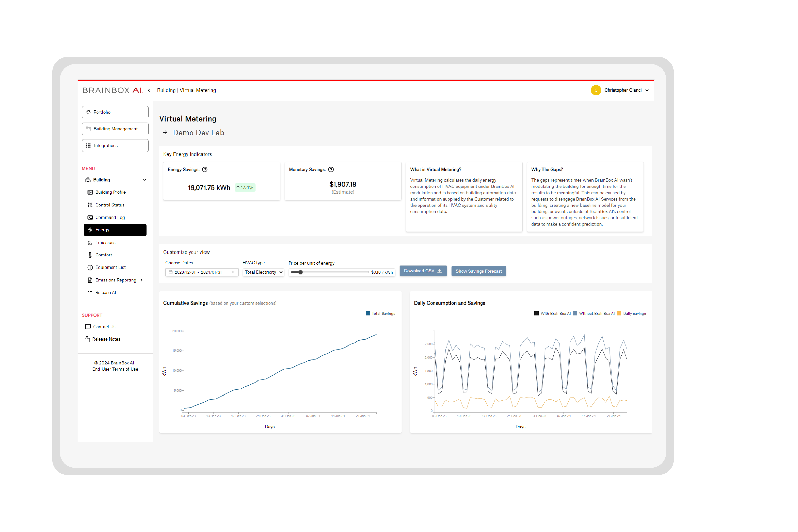
Task: Expand the Emissions Reporting submenu
Action: point(142,280)
